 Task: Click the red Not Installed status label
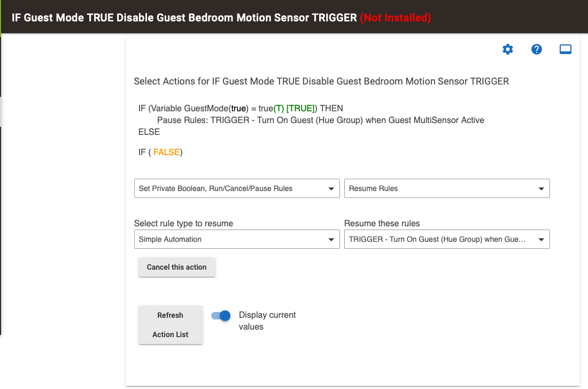click(395, 18)
